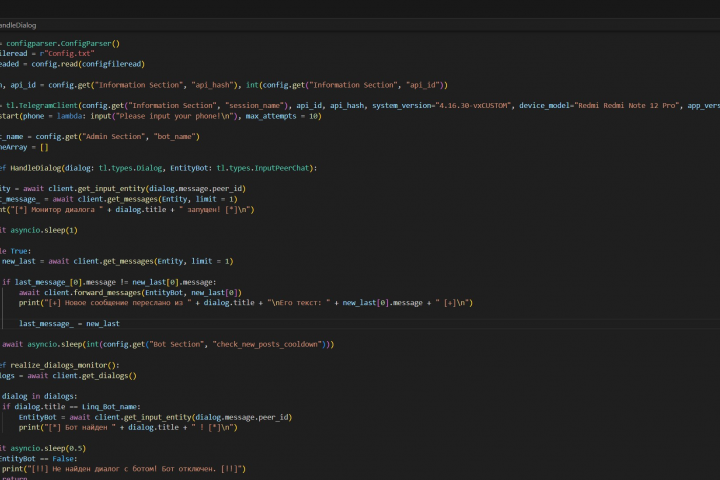Click the lambda keyword
The image size is (720, 480).
tap(69, 116)
